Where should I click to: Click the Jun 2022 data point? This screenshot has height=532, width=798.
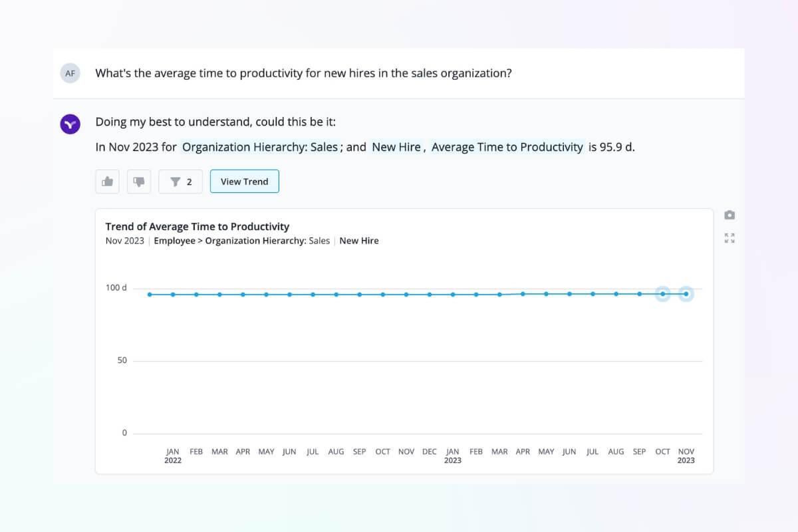pyautogui.click(x=289, y=295)
